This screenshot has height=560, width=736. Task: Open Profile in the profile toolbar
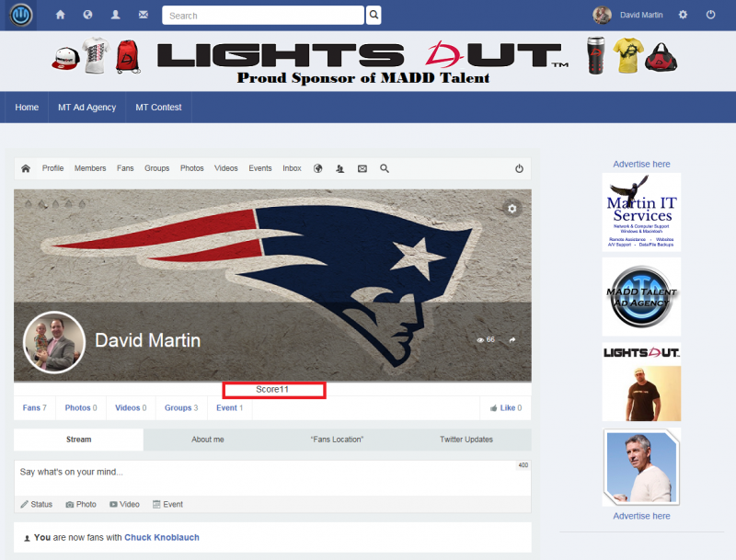pyautogui.click(x=53, y=168)
